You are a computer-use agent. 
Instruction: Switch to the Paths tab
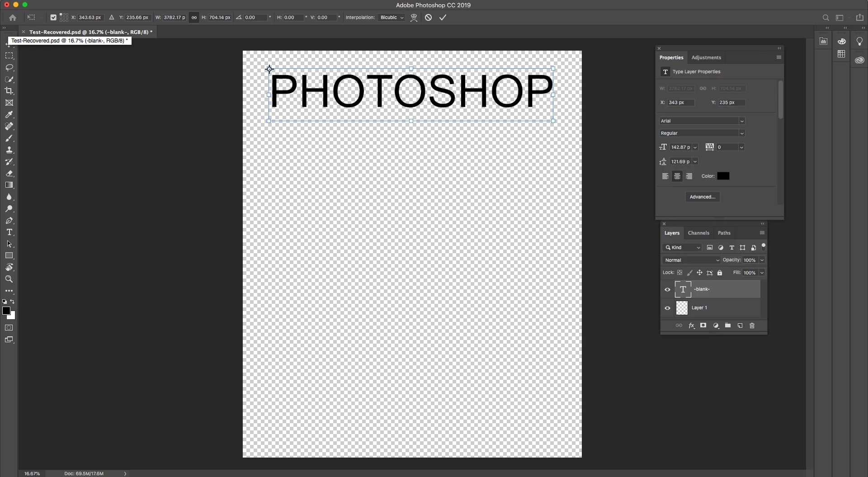tap(724, 233)
